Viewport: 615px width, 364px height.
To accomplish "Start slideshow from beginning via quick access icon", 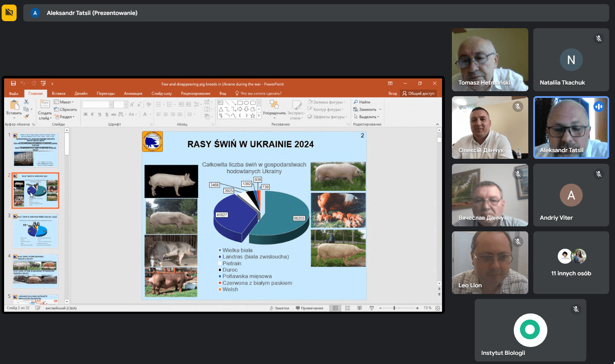I will pos(44,83).
